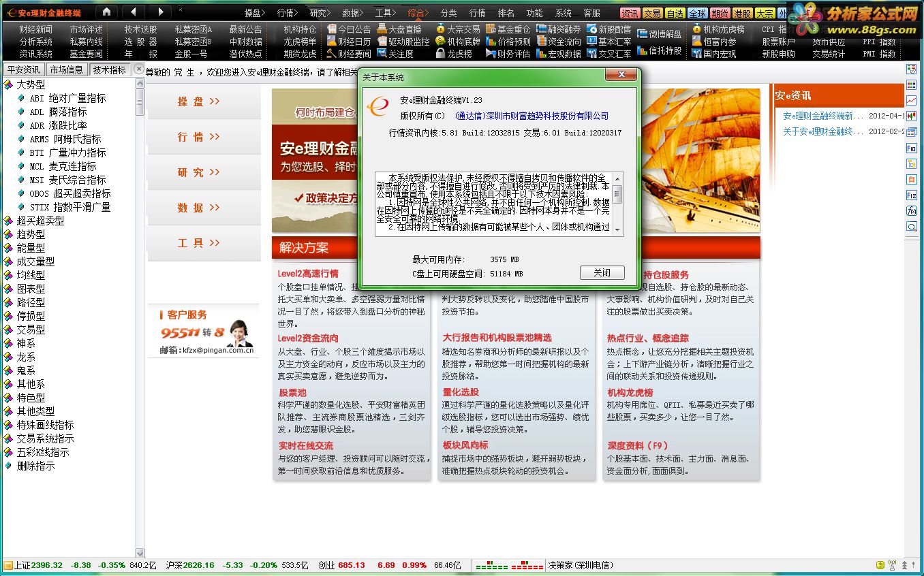The height and width of the screenshot is (576, 924).
Task: Open the 排名 top menu
Action: coord(506,13)
